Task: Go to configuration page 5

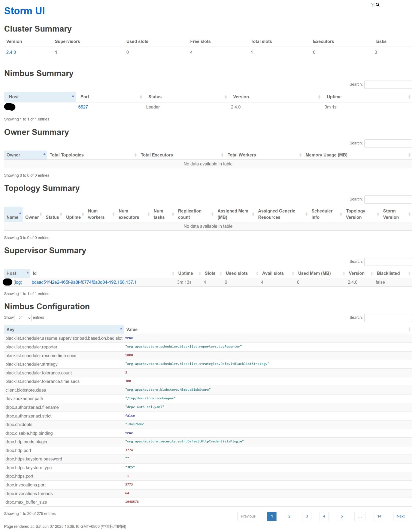Action: [341, 516]
